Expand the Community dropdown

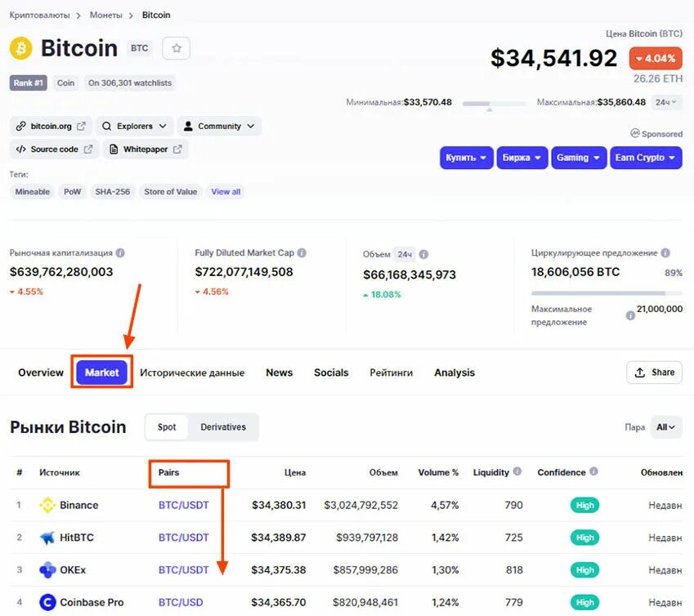point(219,126)
